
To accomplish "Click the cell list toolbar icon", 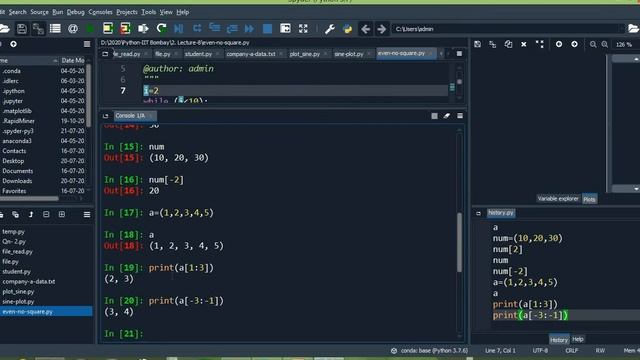I will tap(55, 29).
